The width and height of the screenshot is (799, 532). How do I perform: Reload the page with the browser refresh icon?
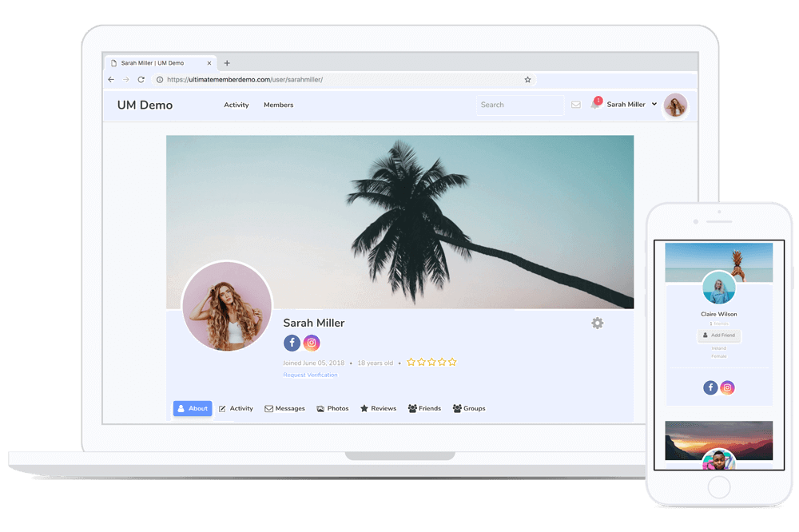(141, 80)
